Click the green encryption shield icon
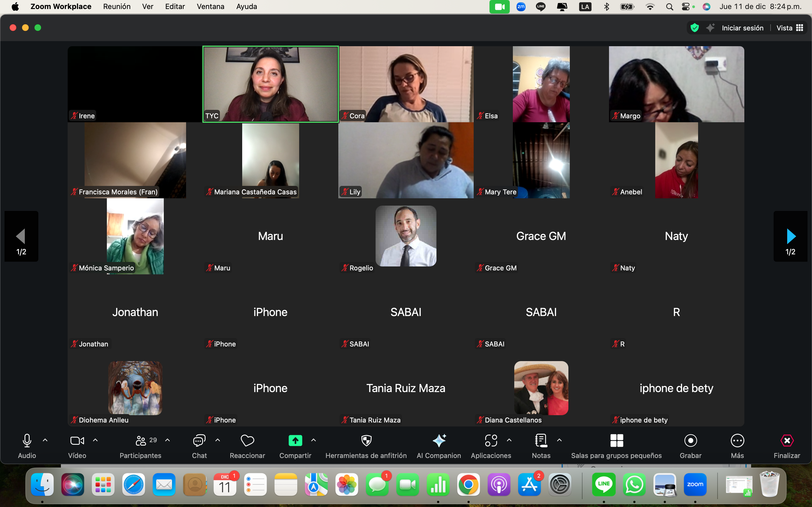The width and height of the screenshot is (812, 507). tap(694, 28)
